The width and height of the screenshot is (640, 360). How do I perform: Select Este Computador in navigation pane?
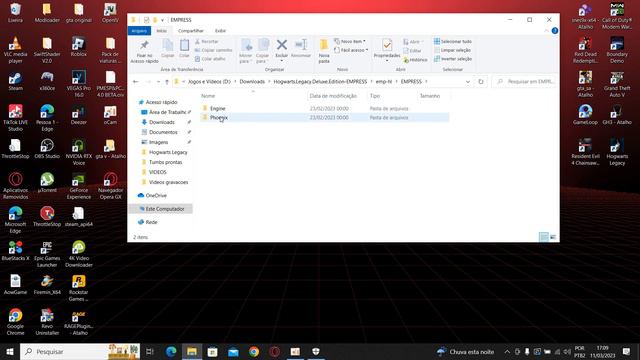164,209
